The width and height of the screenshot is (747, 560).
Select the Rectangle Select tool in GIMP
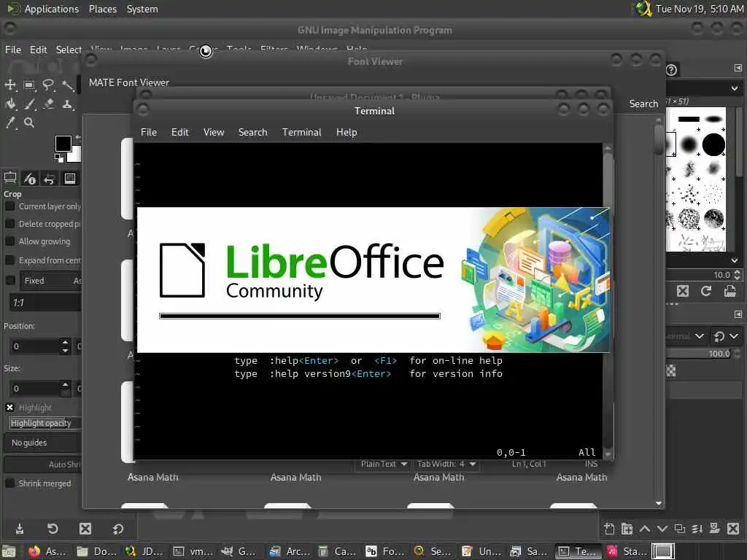click(29, 85)
